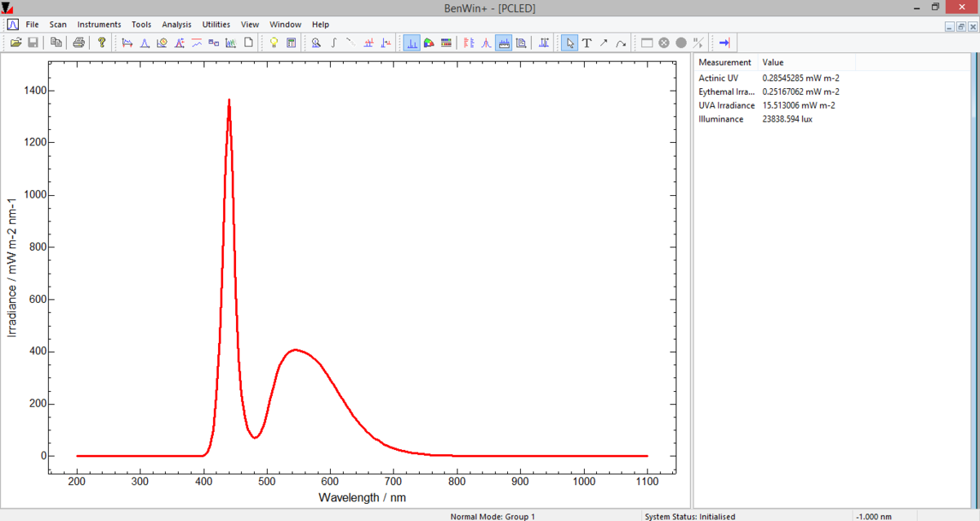This screenshot has width=980, height=521.
Task: Open the CIE colour diagram icon
Action: 429,42
